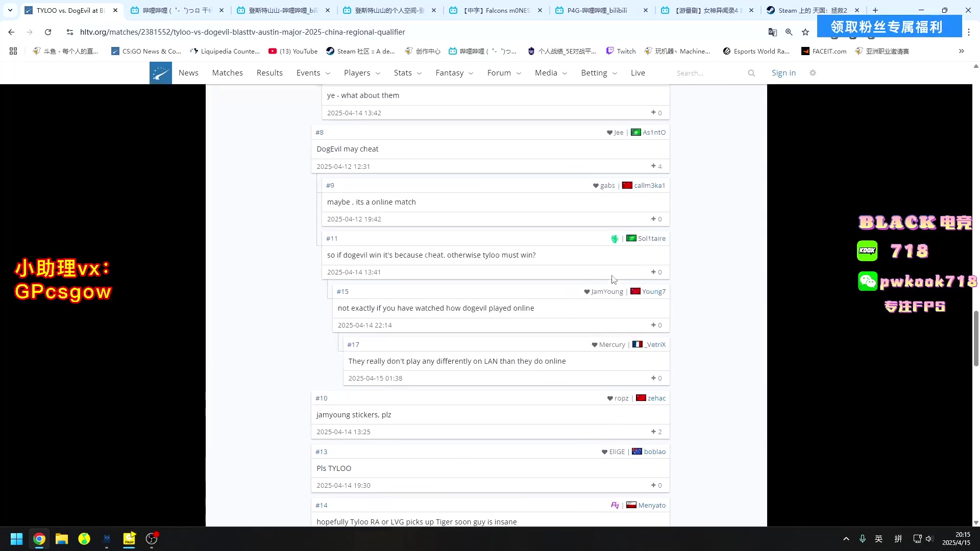Open the Matches menu item
This screenshot has width=980, height=551.
click(x=228, y=73)
